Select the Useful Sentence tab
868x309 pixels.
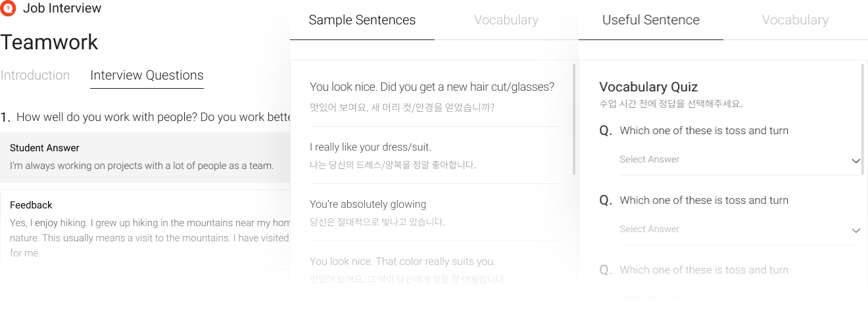click(651, 20)
